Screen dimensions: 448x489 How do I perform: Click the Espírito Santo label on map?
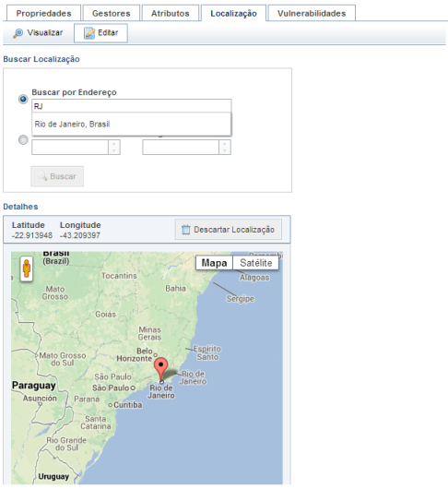click(x=207, y=352)
